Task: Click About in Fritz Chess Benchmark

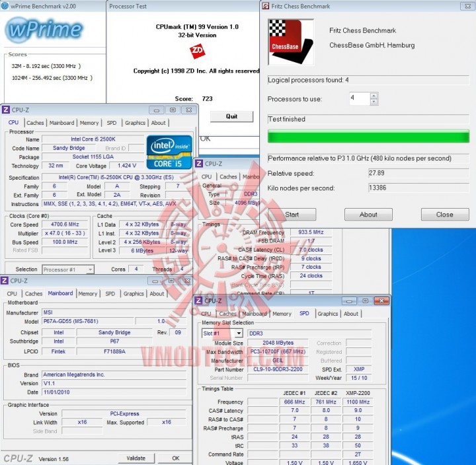Action: [368, 215]
